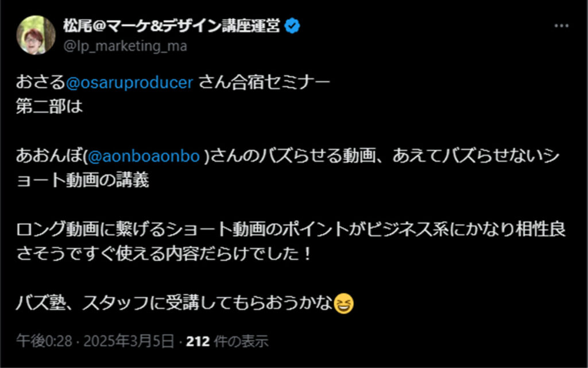Click the laughing emoji ending the tweet
The width and height of the screenshot is (588, 368).
point(343,304)
